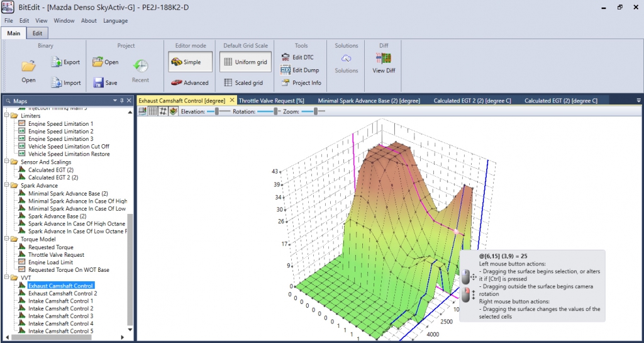Pin the Maps panel with the pushpin icon

121,101
